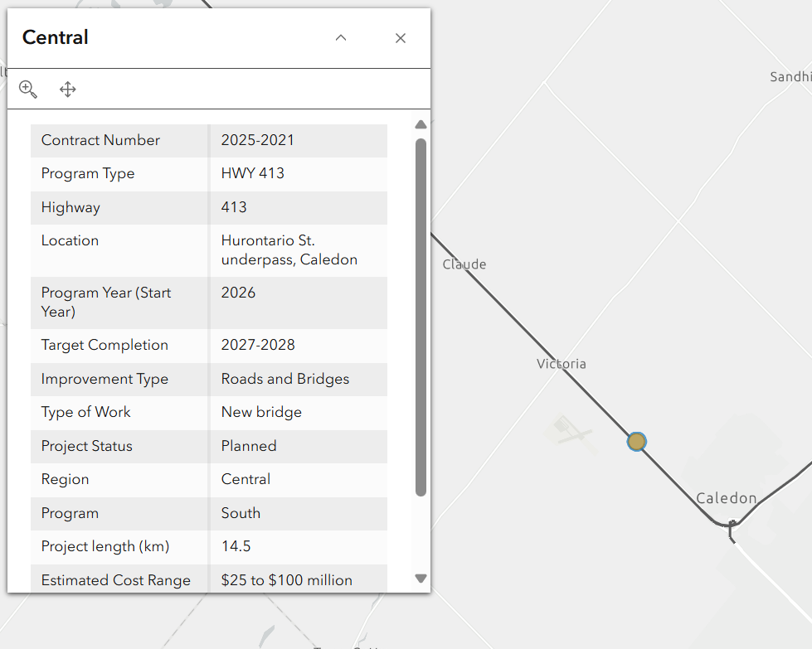Image resolution: width=812 pixels, height=649 pixels.
Task: Click the scrollbar up arrow in popup
Action: pos(421,125)
